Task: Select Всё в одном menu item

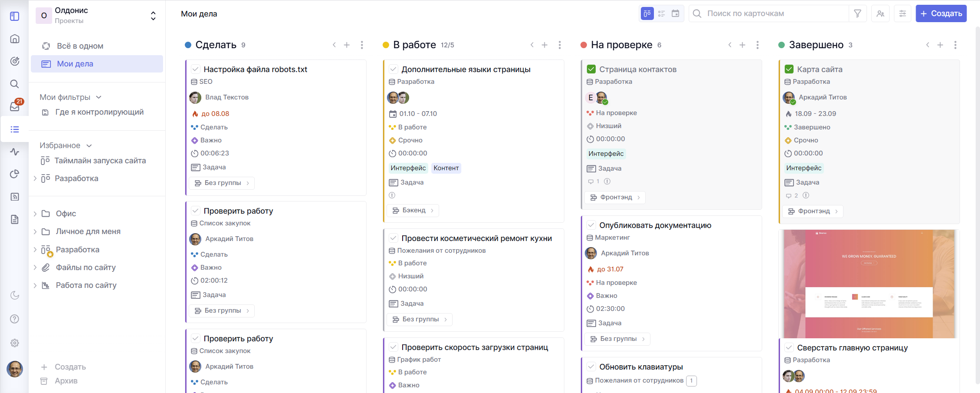Action: [x=80, y=46]
